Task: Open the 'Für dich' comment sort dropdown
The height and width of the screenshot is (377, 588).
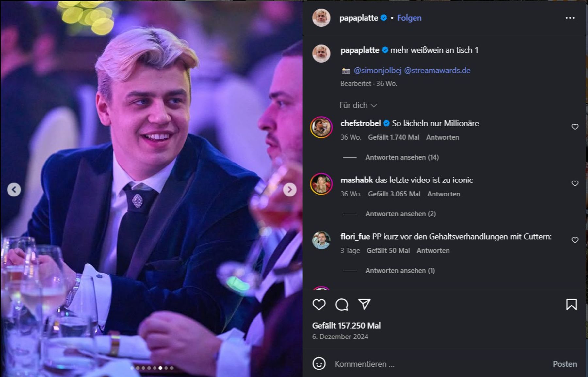Action: coord(358,105)
